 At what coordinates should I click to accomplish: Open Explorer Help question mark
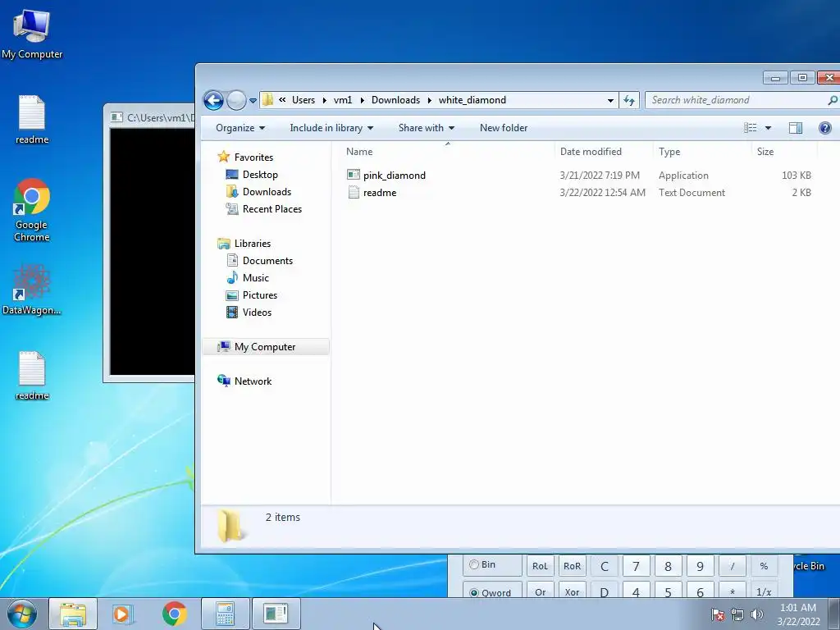[825, 127]
